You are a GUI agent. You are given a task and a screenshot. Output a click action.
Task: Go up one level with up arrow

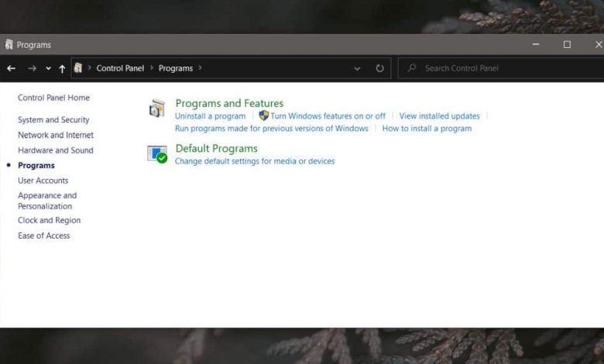[x=62, y=69]
